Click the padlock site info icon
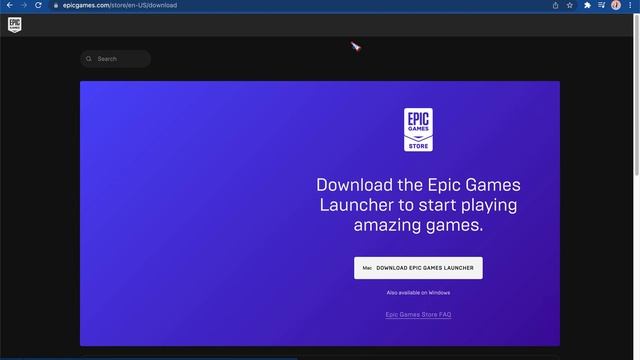640x360 pixels. pyautogui.click(x=56, y=5)
